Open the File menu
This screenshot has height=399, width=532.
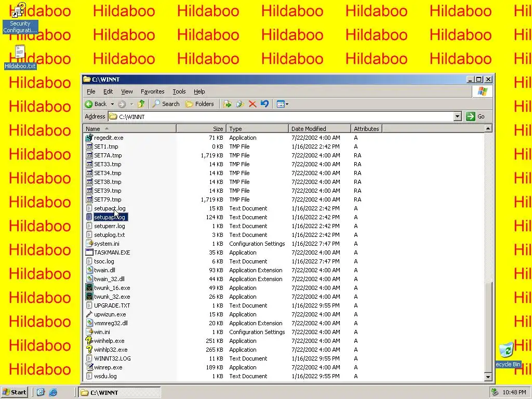(x=91, y=91)
